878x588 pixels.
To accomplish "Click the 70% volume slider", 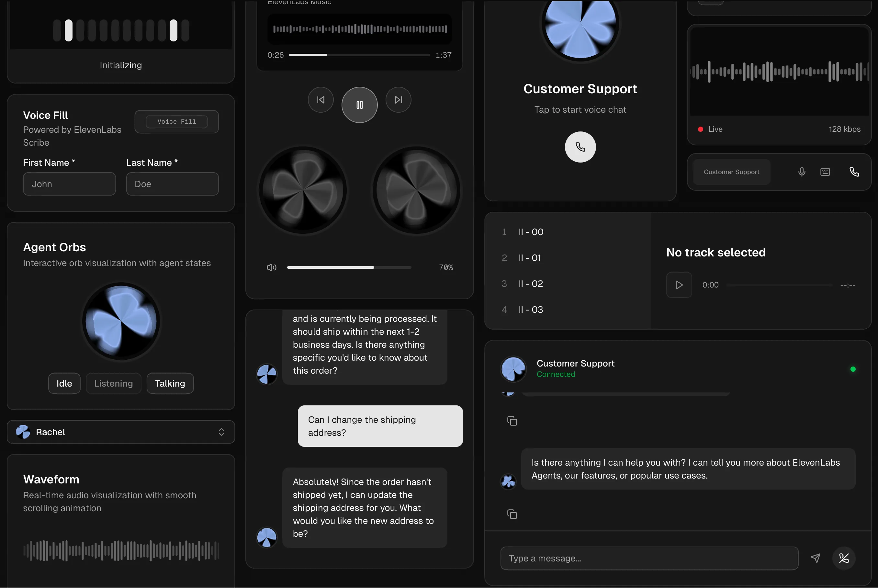I will click(x=349, y=267).
